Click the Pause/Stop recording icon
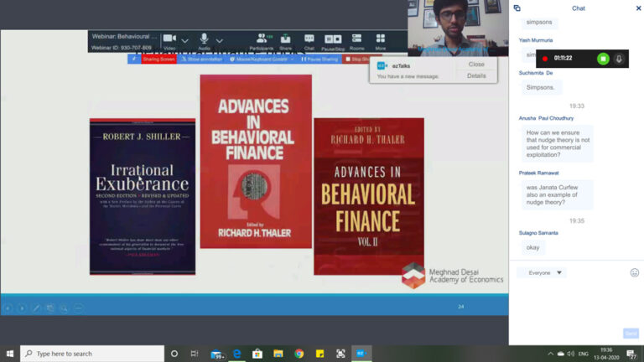 coord(333,39)
